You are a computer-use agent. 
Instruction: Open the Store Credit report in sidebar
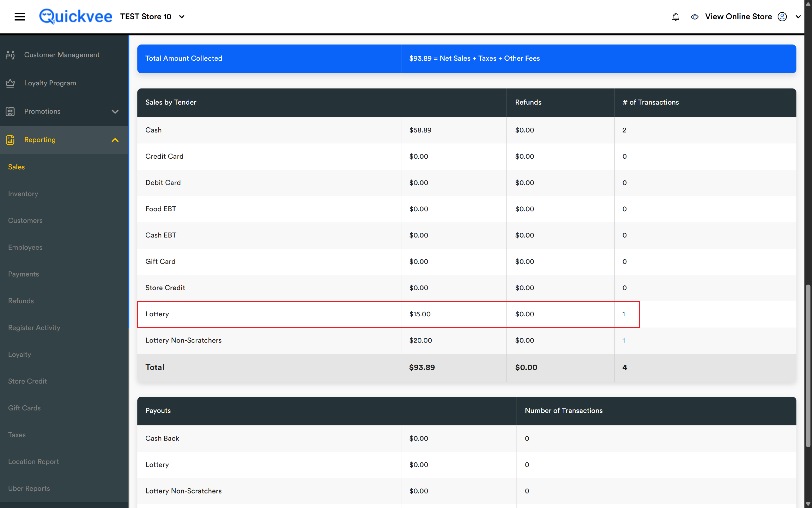[28, 381]
